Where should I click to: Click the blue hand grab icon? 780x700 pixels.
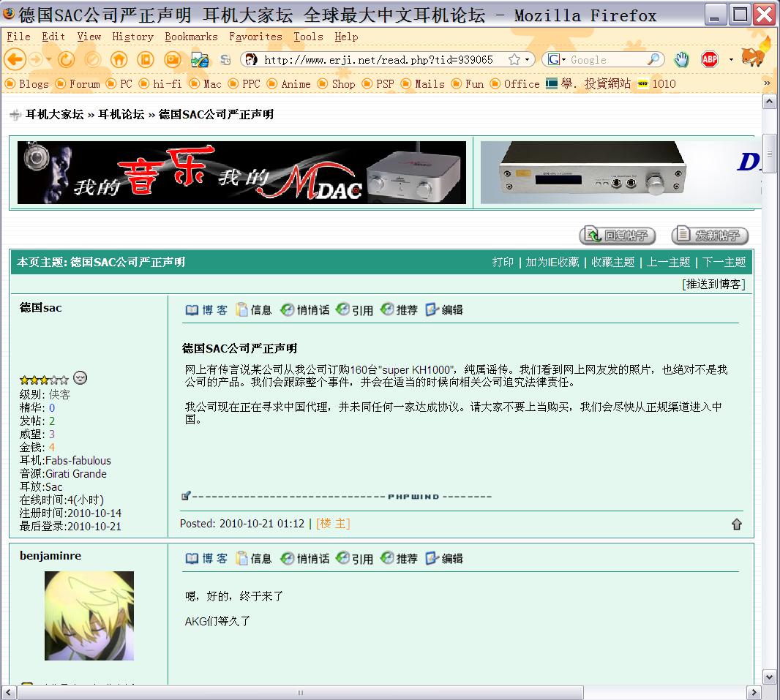681,60
